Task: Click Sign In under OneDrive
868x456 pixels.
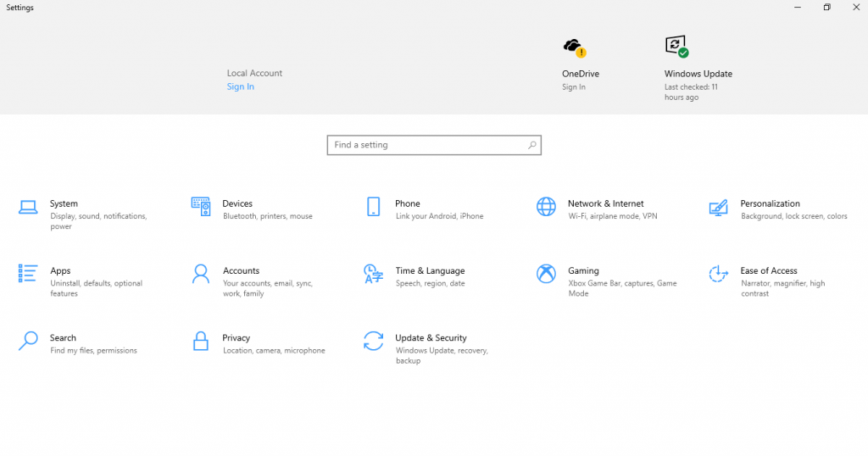Action: 574,87
